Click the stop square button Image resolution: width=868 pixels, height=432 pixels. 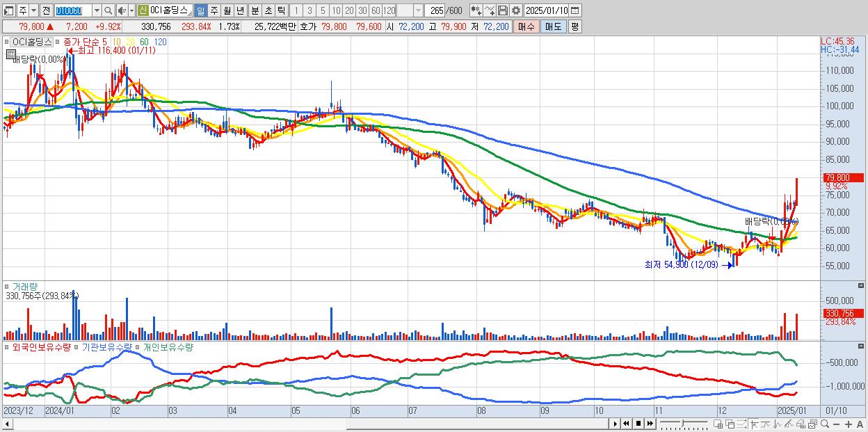click(638, 424)
